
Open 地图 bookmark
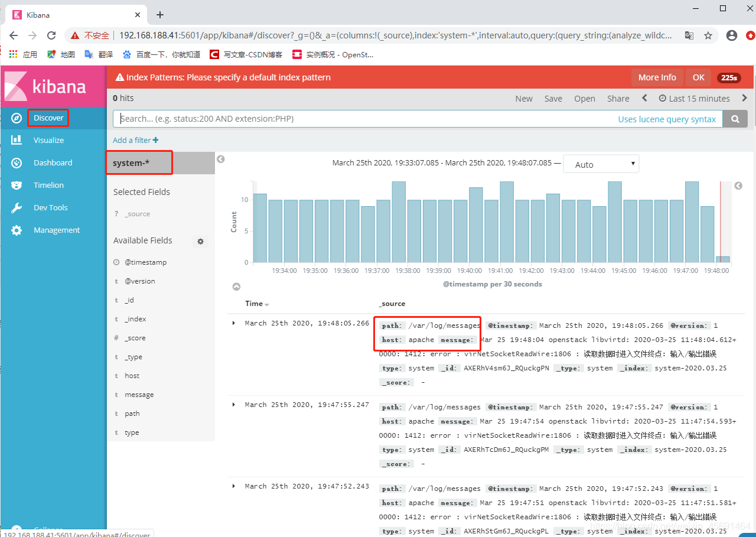[61, 54]
